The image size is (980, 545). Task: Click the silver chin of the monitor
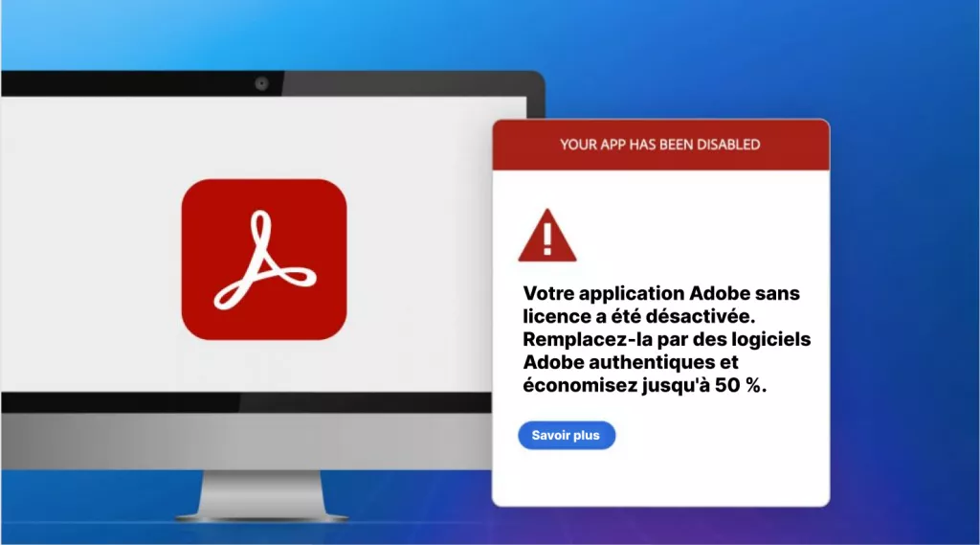[246, 442]
